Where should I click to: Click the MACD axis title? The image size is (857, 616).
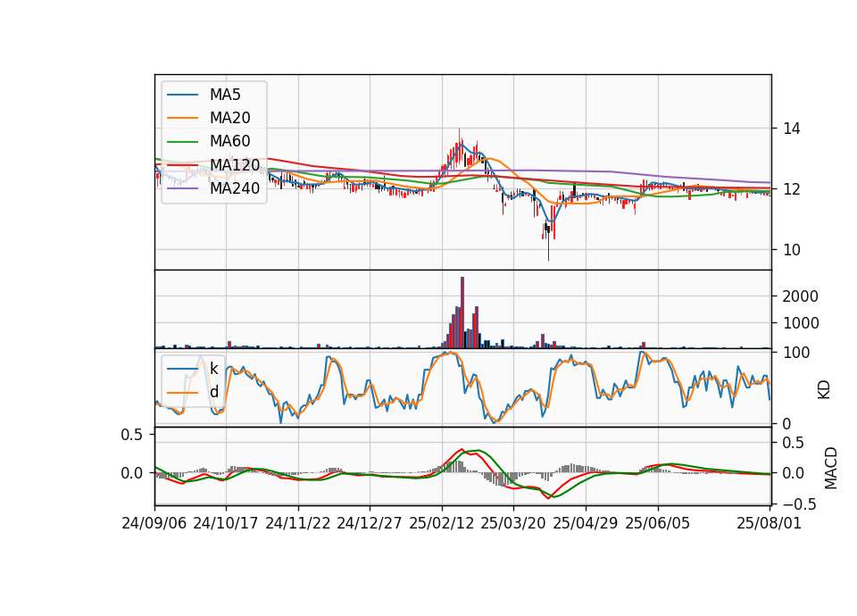[x=831, y=468]
